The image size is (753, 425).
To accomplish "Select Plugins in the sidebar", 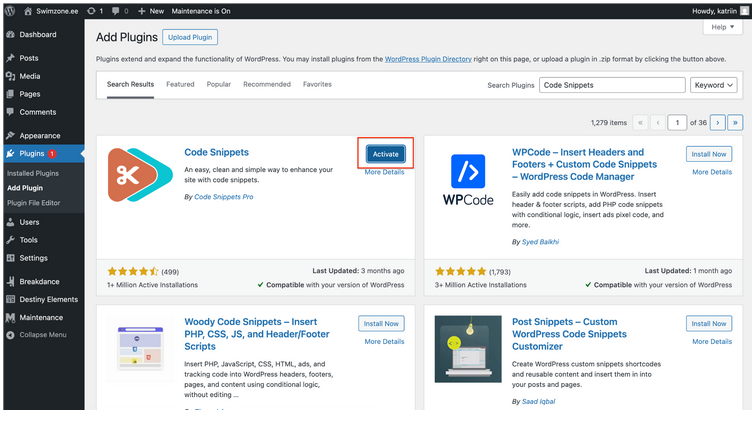I will click(x=44, y=154).
